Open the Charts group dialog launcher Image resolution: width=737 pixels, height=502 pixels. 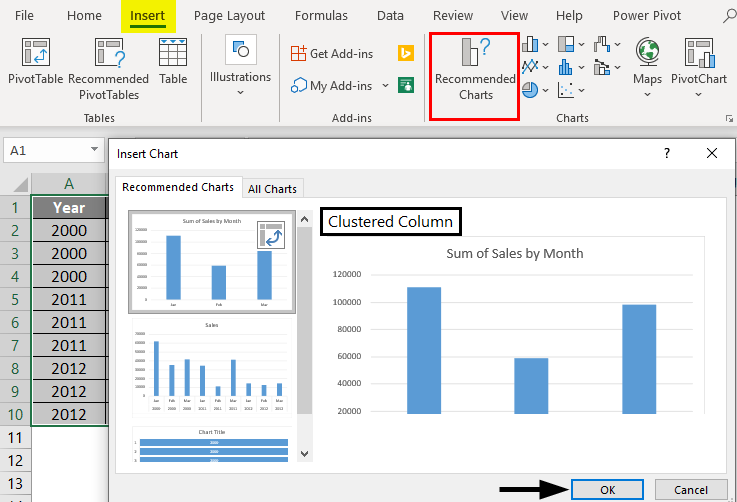click(x=729, y=118)
